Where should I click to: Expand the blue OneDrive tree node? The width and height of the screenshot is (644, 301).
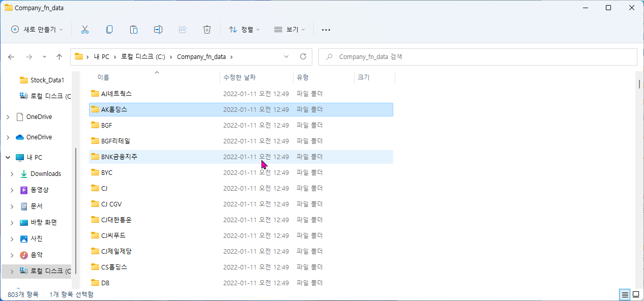pyautogui.click(x=8, y=137)
